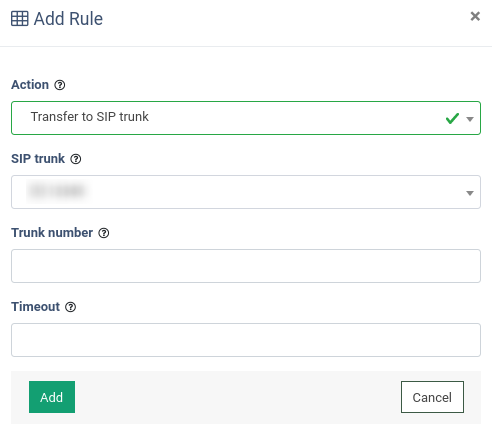Click the SIP trunk field label
Viewport: 492px width, 433px height.
(x=38, y=159)
